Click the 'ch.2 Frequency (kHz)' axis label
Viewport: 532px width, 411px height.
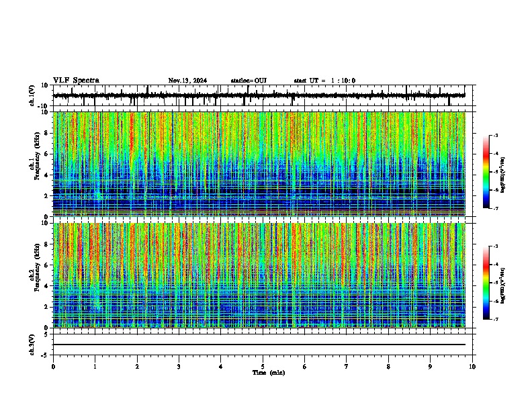(x=35, y=267)
